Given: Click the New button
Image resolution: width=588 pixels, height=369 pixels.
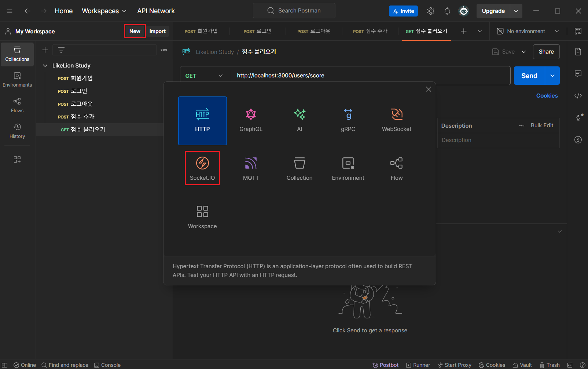Looking at the screenshot, I should [135, 31].
